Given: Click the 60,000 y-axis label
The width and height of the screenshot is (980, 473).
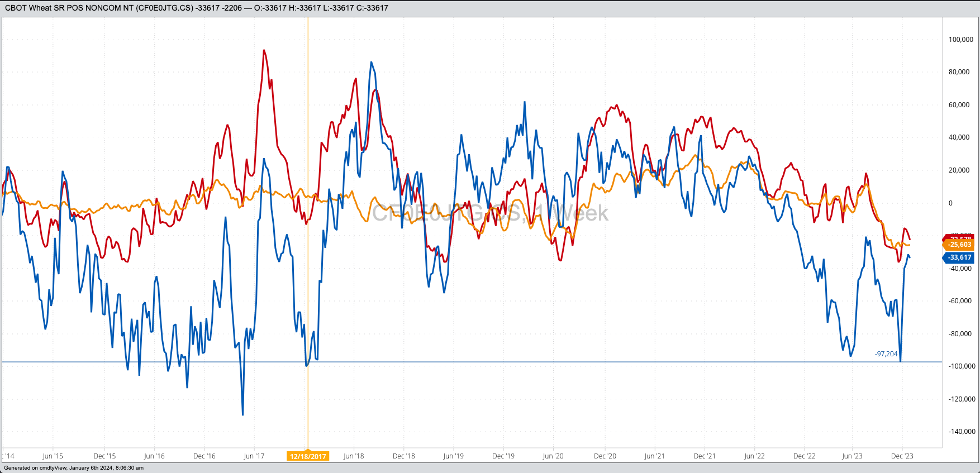Looking at the screenshot, I should coord(959,105).
